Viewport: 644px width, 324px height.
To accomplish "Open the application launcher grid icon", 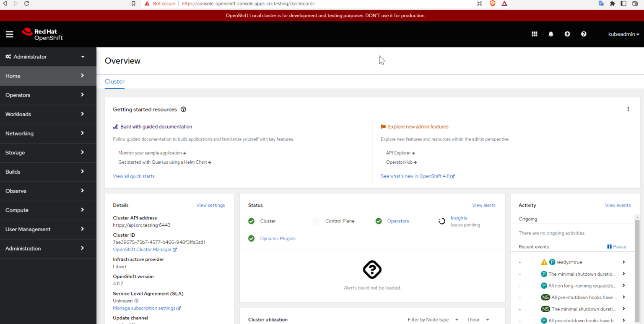I will click(x=534, y=34).
